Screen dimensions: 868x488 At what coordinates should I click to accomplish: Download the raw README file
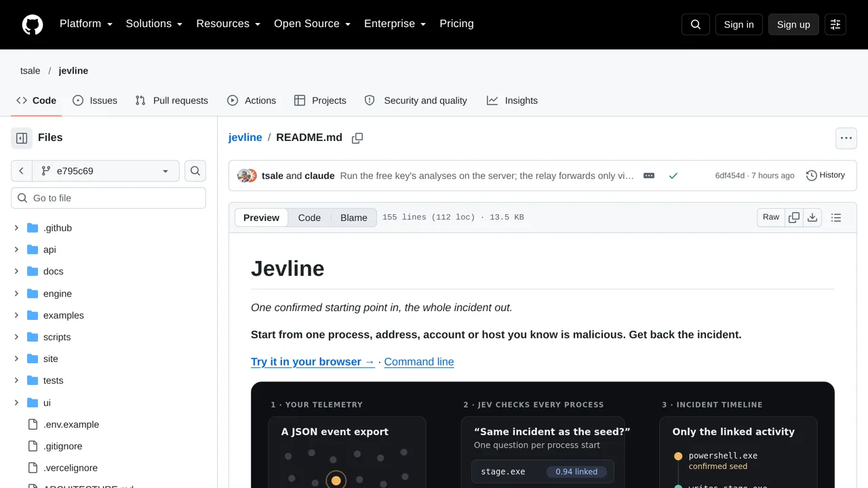coord(812,218)
